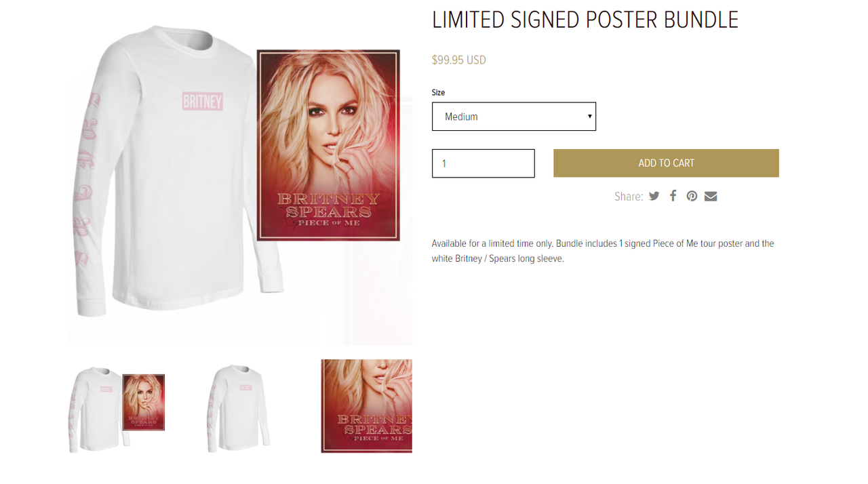Share this product on Twitter
Viewport: 868px width, 484px height.
[x=654, y=196]
